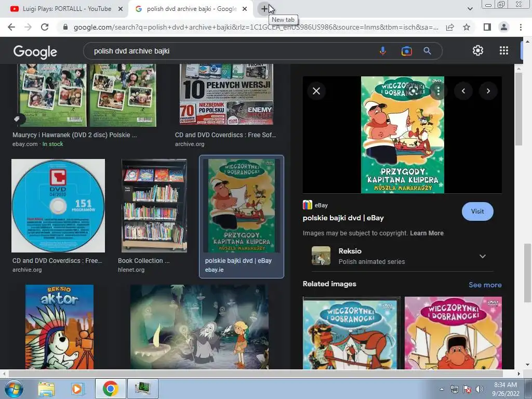Click archive.org under CD and DVD Coverdiscs : Free...
Image resolution: width=532 pixels, height=399 pixels.
pyautogui.click(x=27, y=270)
